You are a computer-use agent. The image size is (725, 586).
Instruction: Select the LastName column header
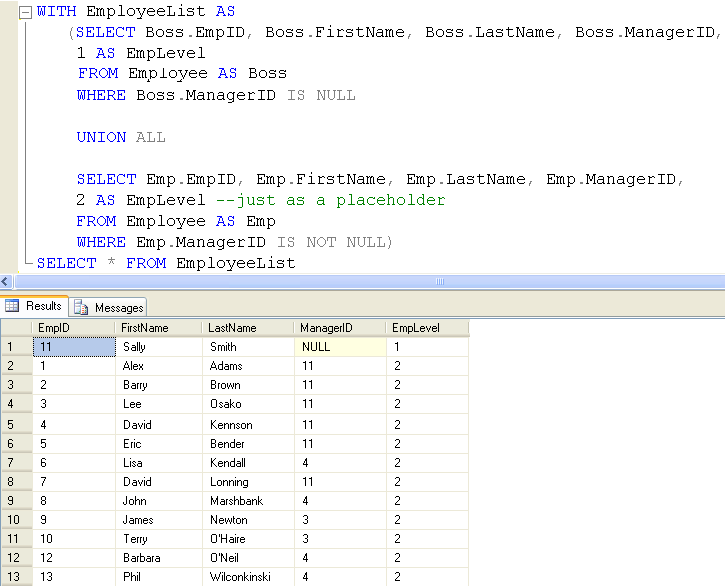click(248, 328)
